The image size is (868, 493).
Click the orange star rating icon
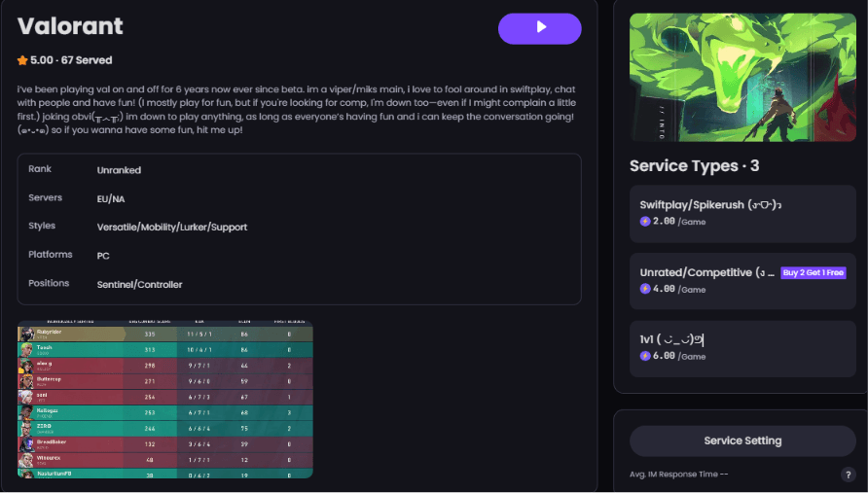pyautogui.click(x=22, y=60)
